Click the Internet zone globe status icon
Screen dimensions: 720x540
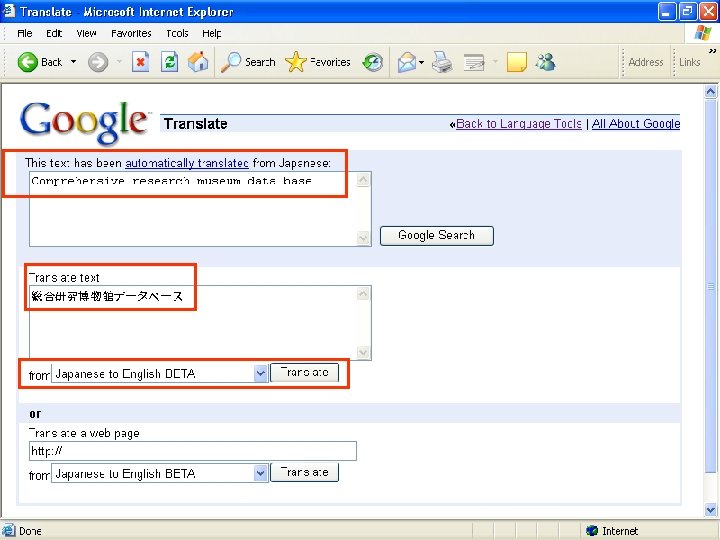pos(592,531)
